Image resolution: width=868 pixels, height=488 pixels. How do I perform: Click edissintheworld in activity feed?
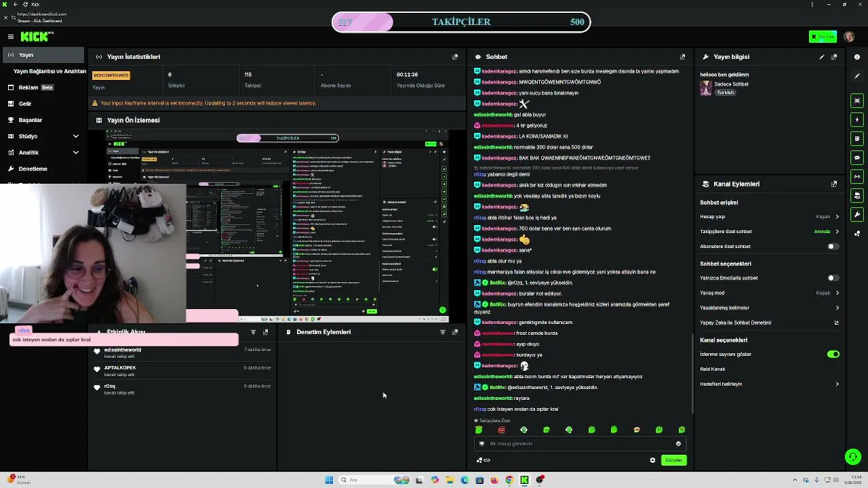tap(123, 350)
